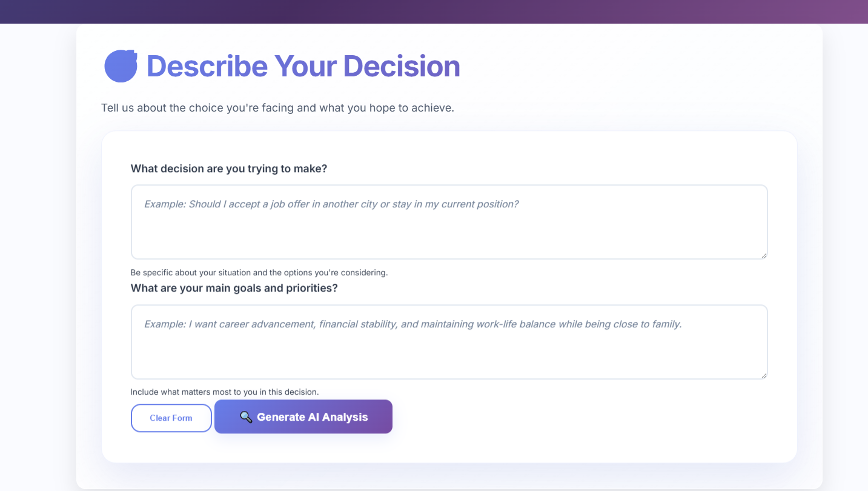This screenshot has height=491, width=868.
Task: Click the "Tell us about the choice" subtitle
Action: pos(277,108)
